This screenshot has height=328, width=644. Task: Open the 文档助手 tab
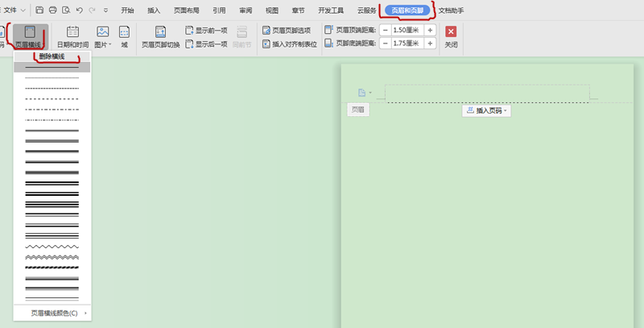coord(451,10)
